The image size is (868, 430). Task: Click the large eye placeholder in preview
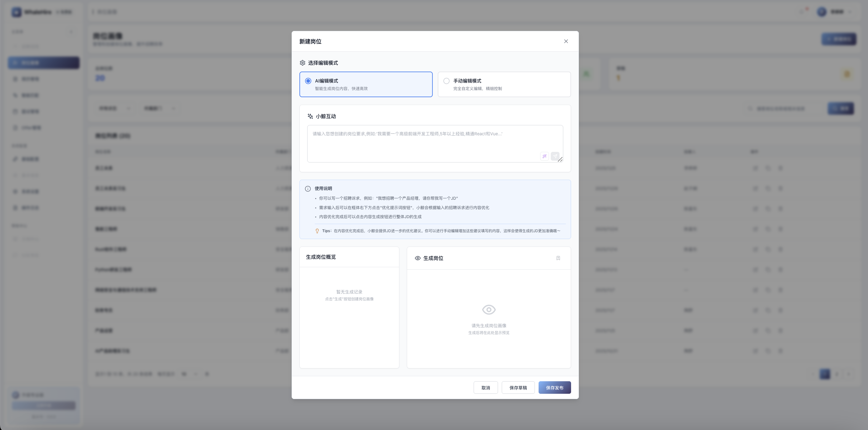pos(489,310)
